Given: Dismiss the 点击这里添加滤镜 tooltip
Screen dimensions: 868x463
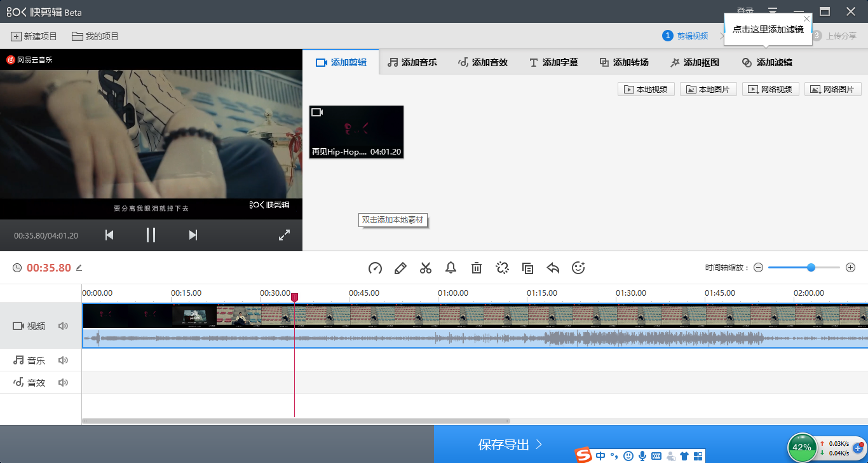Looking at the screenshot, I should coord(807,18).
